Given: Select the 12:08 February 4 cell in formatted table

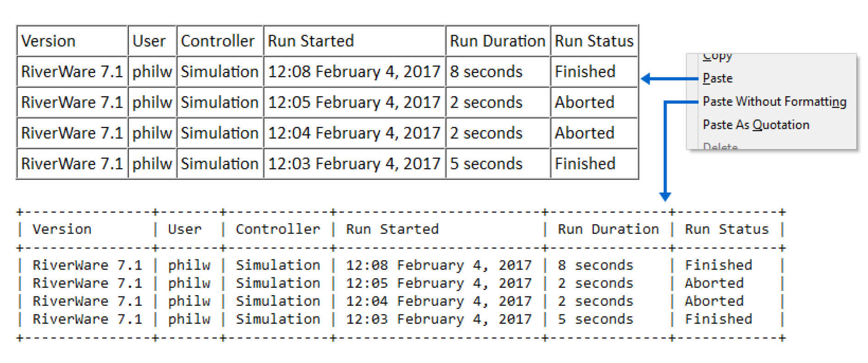Looking at the screenshot, I should click(354, 72).
